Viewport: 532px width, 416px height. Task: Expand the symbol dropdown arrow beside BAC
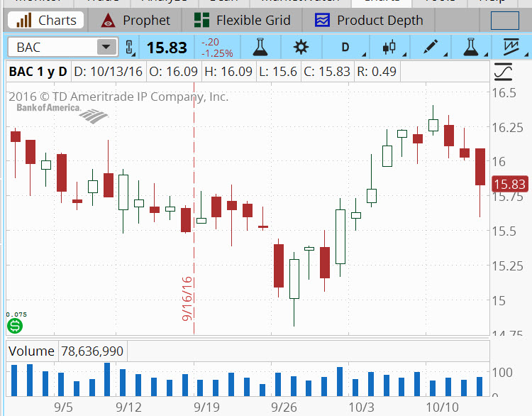(106, 47)
